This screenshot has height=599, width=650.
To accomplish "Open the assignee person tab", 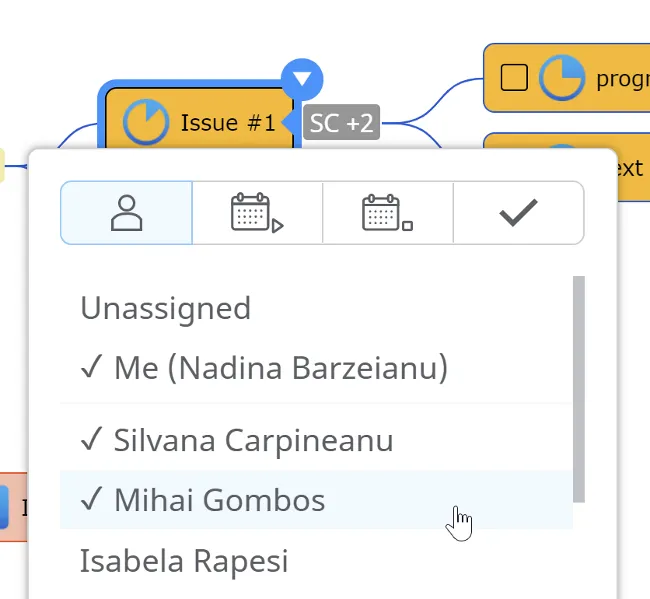I will (x=126, y=213).
